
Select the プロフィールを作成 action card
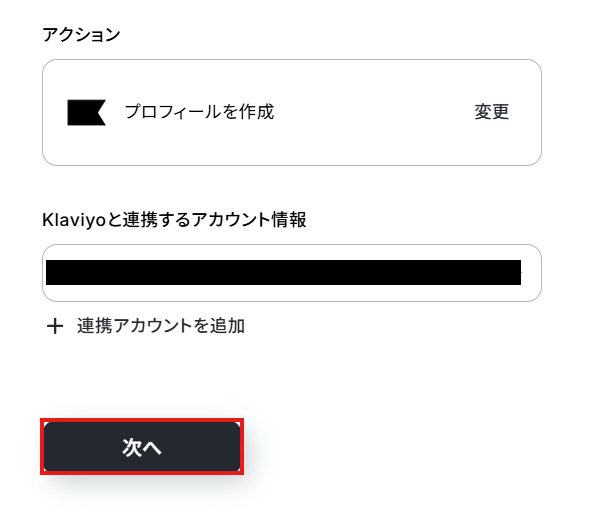291,112
